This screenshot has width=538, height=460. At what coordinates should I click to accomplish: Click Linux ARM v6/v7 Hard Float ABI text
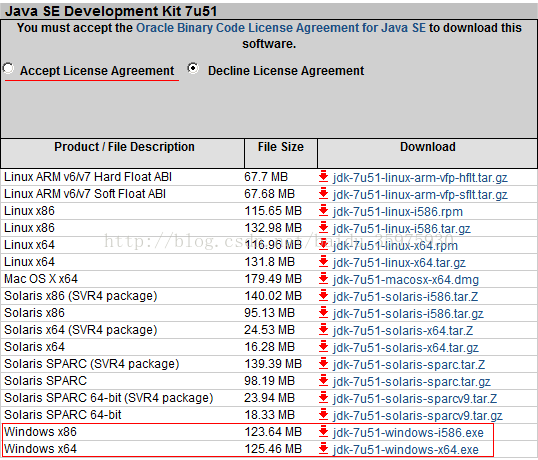[88, 177]
